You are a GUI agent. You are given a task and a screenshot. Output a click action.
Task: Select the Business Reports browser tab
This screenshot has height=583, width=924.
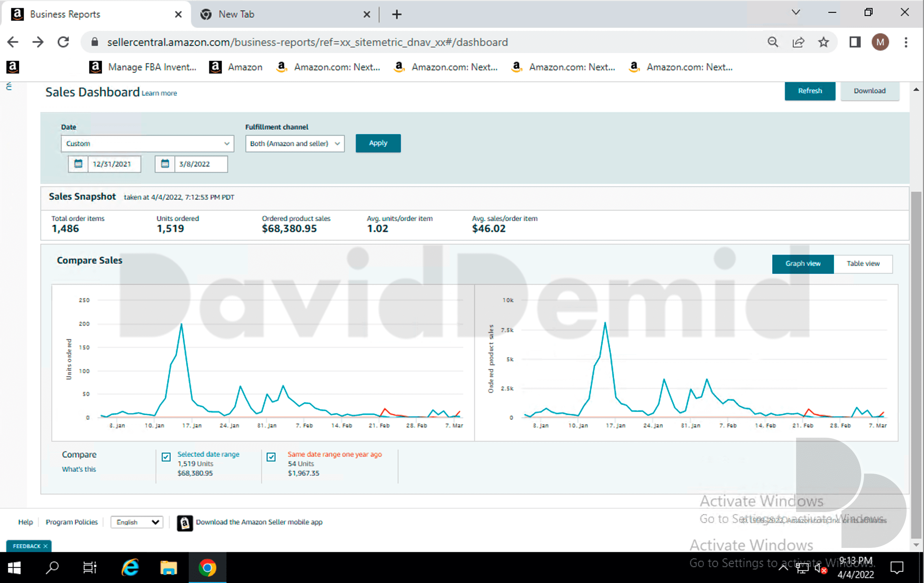tap(96, 15)
